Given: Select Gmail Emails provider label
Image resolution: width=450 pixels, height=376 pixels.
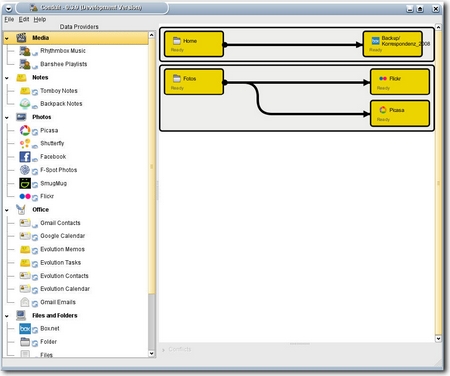Looking at the screenshot, I should pos(58,302).
